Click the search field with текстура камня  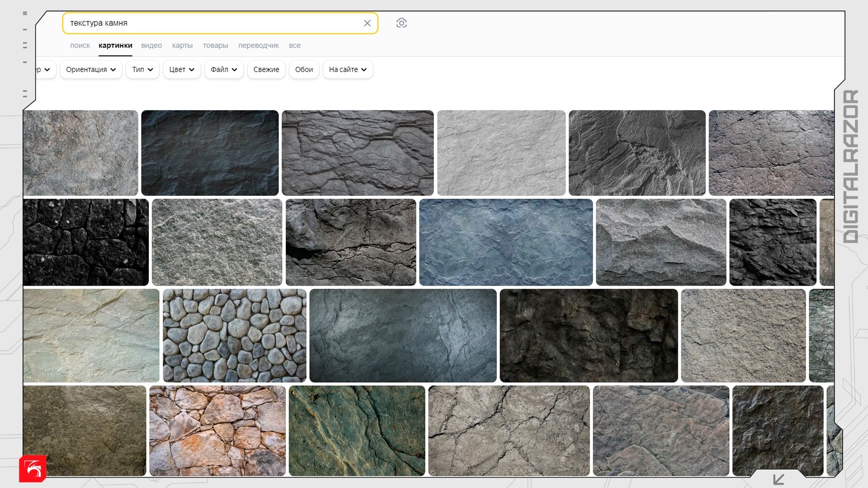pos(212,23)
